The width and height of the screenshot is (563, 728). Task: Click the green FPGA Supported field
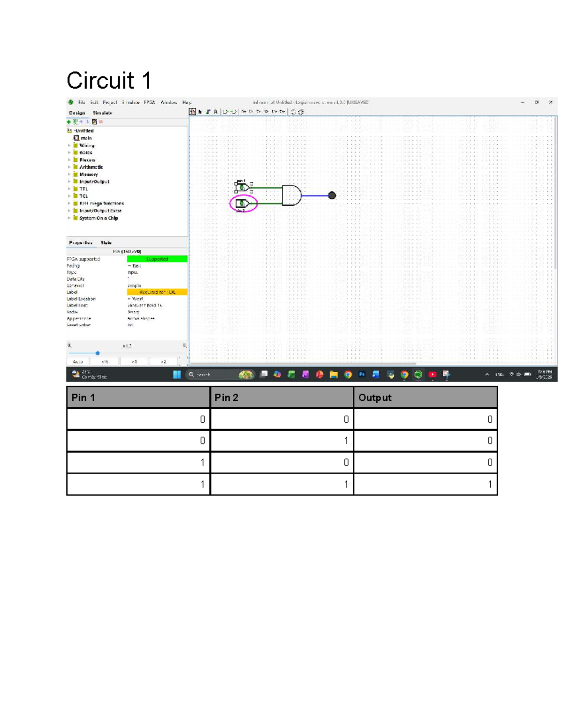click(x=157, y=259)
